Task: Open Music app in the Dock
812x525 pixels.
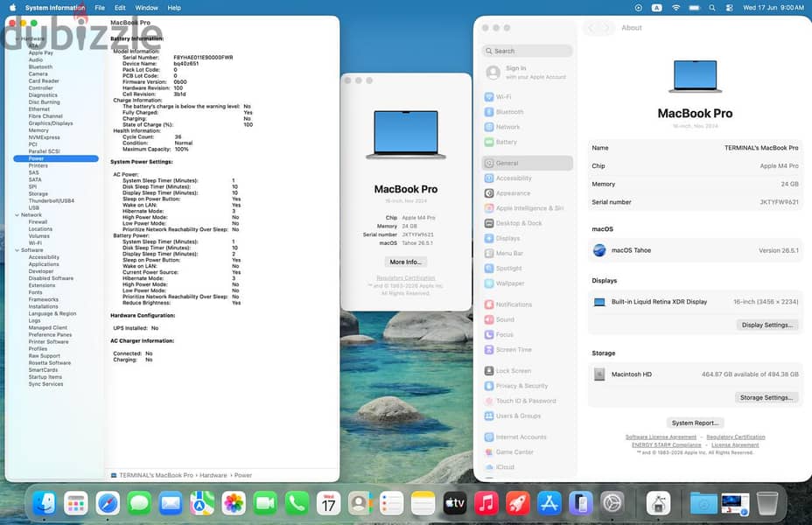Action: [x=486, y=503]
